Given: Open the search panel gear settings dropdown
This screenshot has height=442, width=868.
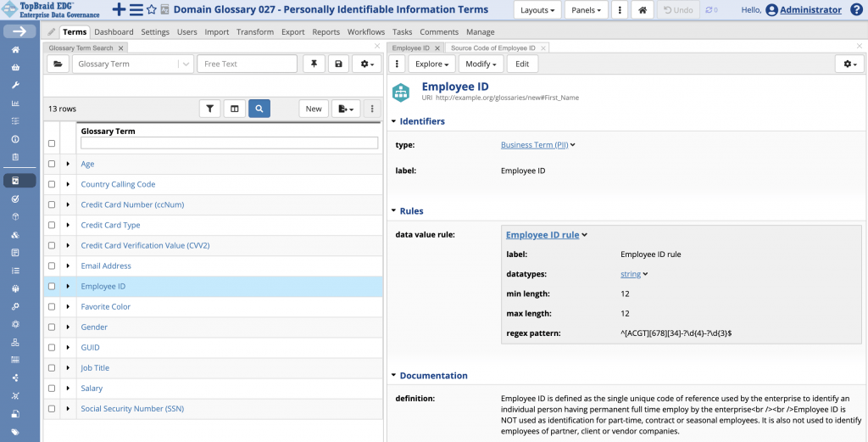Looking at the screenshot, I should pyautogui.click(x=366, y=64).
